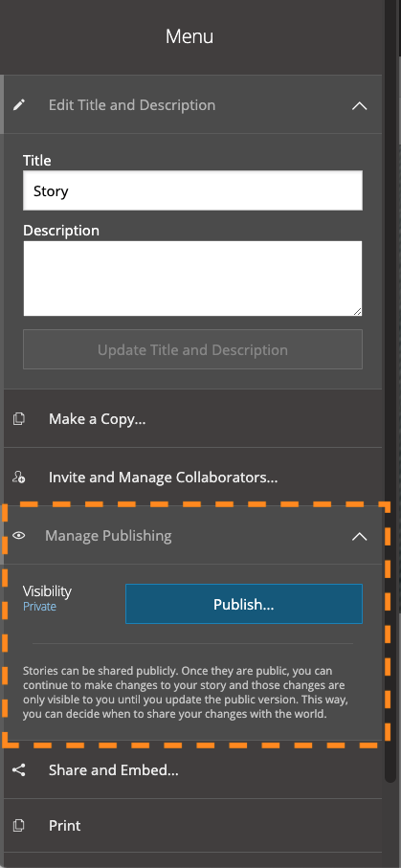Click inside the Description text area
Viewport: 401px width, 868px height.
coord(192,278)
